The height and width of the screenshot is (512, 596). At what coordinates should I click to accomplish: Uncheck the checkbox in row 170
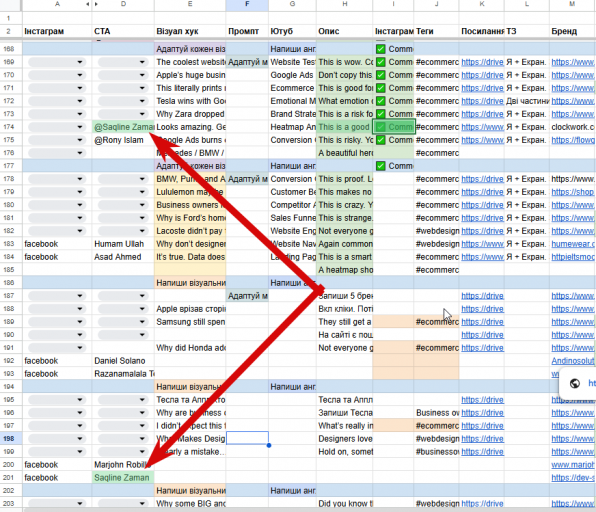pos(380,75)
